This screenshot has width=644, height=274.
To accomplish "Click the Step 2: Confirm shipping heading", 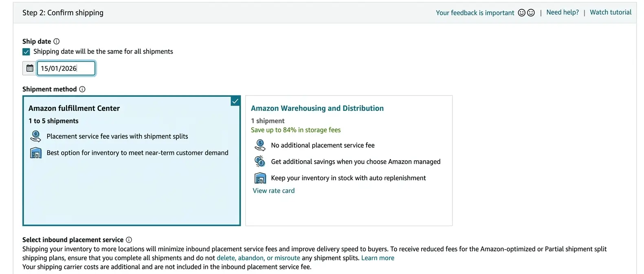I will pos(63,13).
